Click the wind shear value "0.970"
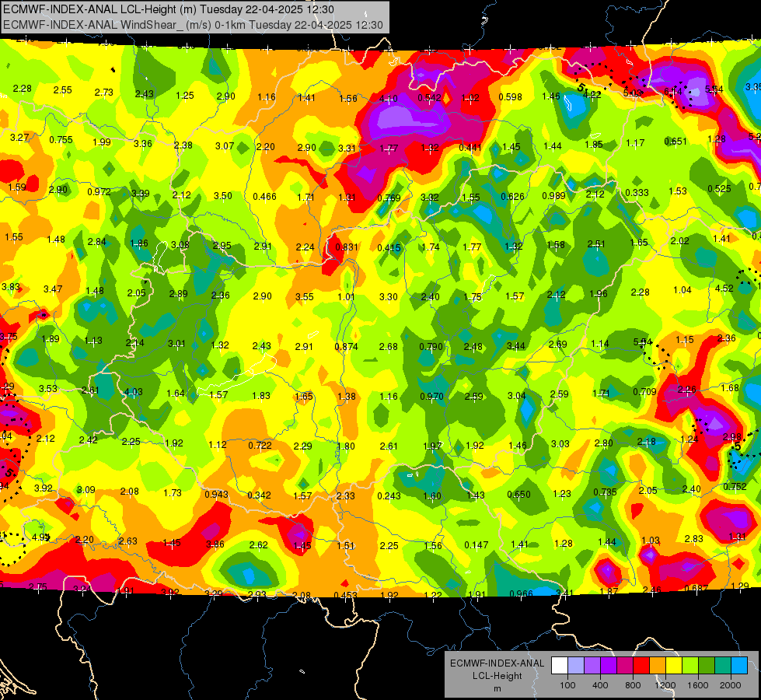Viewport: 761px width, 700px height. click(x=431, y=397)
